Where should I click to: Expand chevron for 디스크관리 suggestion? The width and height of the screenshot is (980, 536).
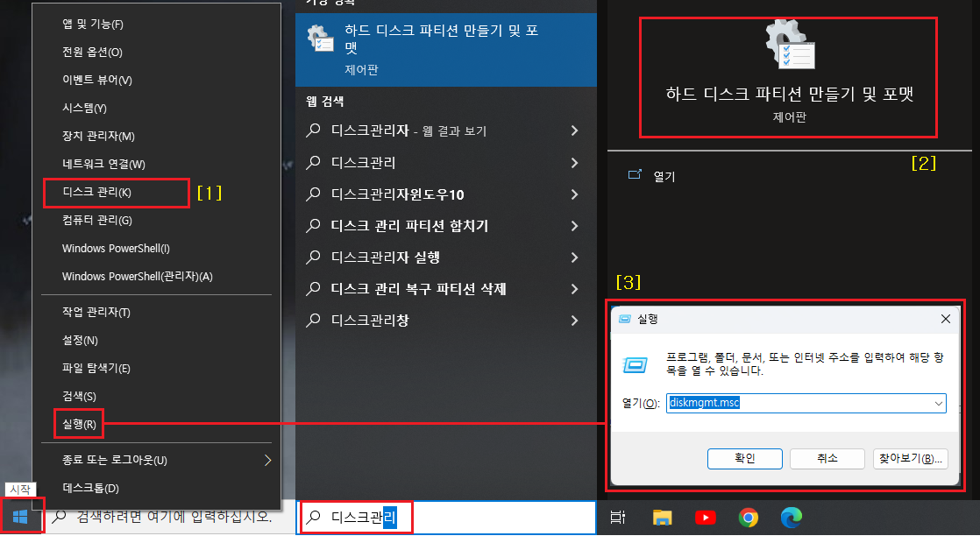coord(574,162)
